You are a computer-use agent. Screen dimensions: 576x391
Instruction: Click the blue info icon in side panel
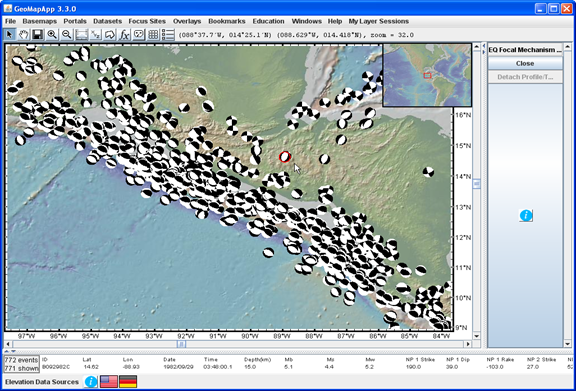tap(526, 215)
